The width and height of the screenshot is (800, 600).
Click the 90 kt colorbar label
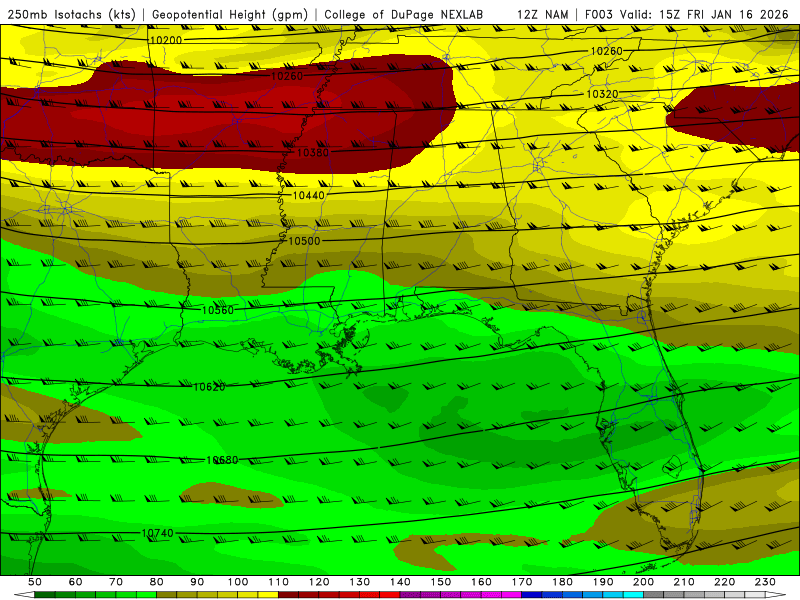point(197,582)
